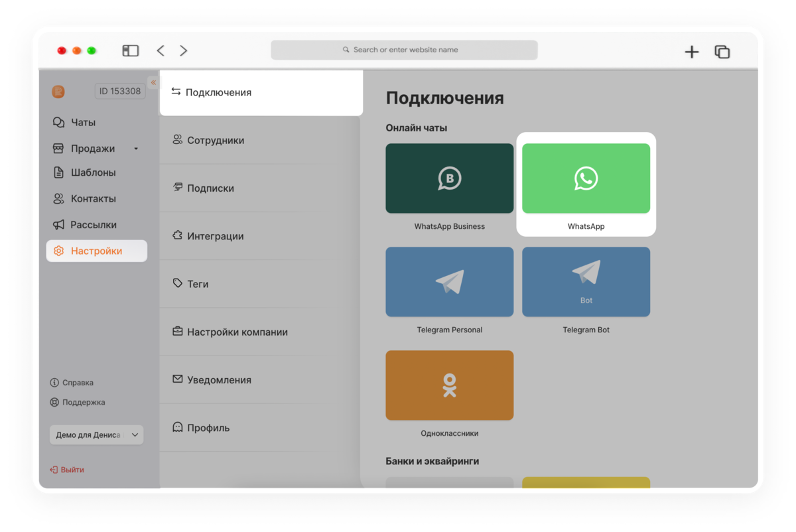Open the Поддержка support link

tap(78, 402)
